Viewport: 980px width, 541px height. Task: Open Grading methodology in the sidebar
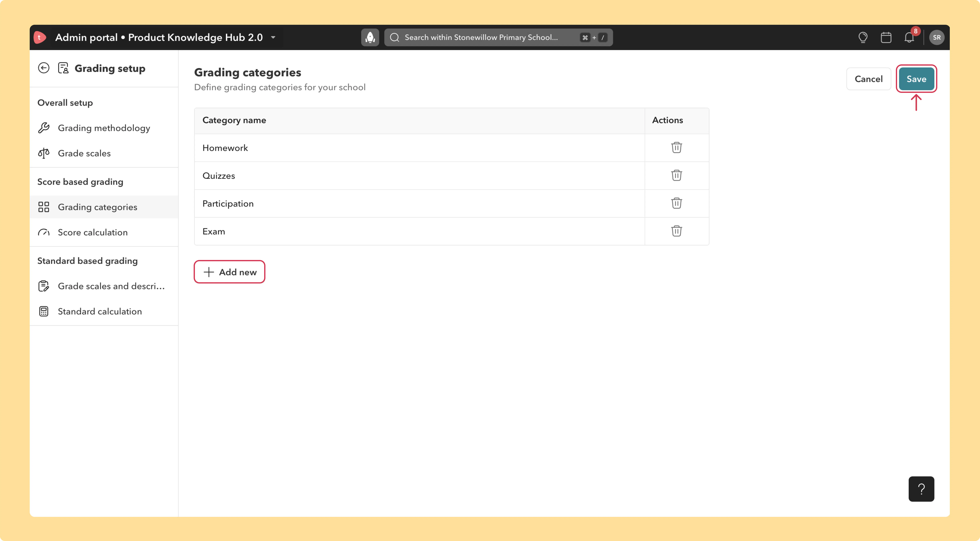(104, 128)
